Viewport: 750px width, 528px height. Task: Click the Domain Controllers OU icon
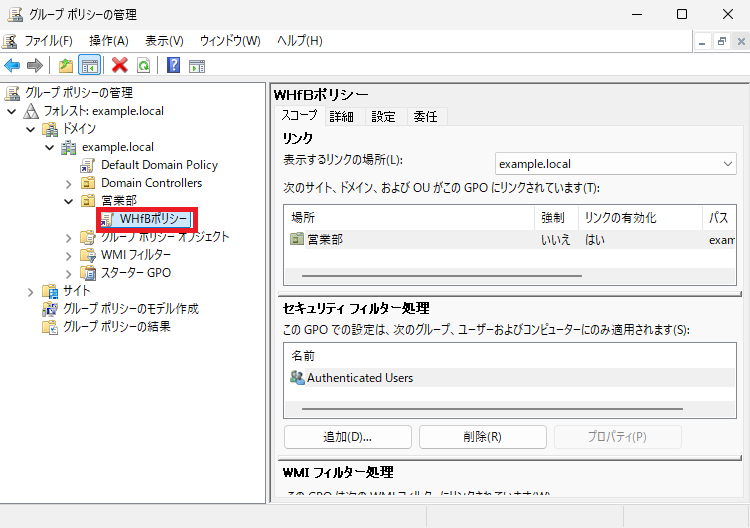tap(88, 183)
